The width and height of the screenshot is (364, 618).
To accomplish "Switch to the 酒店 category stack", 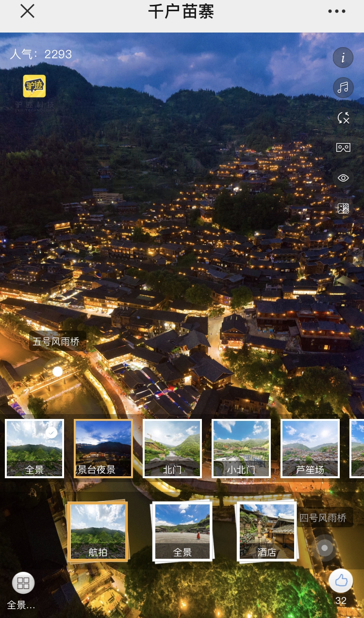I will pos(266,532).
